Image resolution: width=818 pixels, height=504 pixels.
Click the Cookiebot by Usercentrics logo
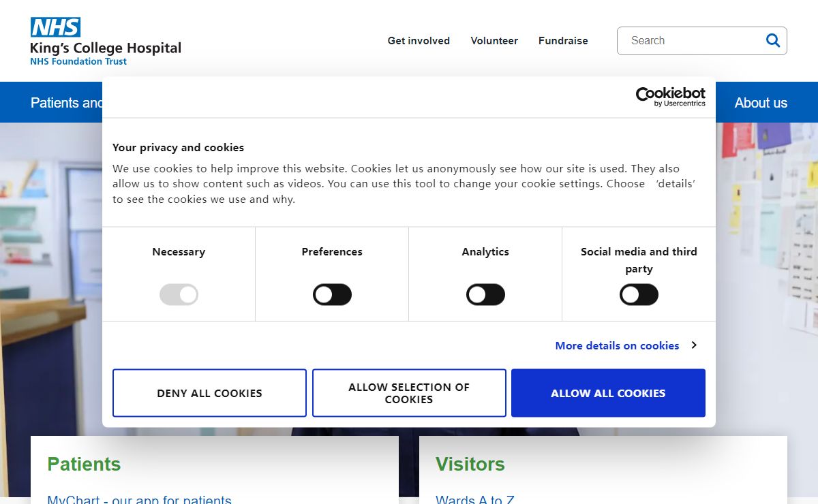(671, 97)
